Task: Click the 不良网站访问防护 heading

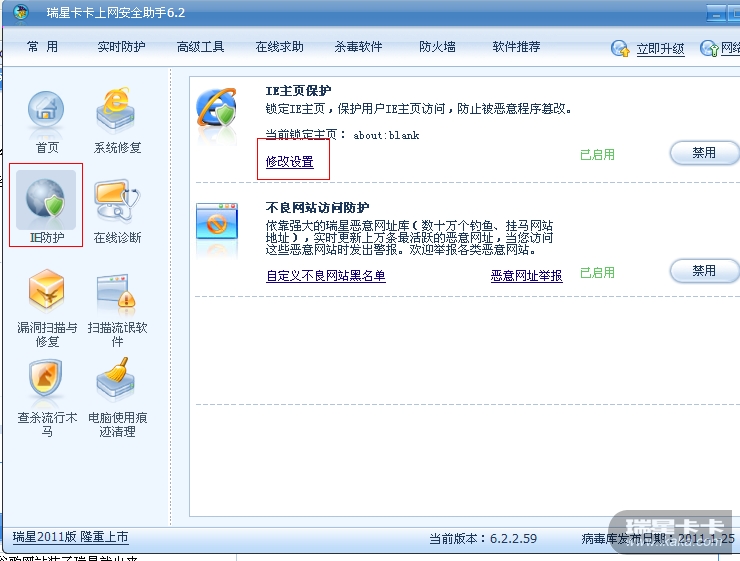Action: coord(317,208)
